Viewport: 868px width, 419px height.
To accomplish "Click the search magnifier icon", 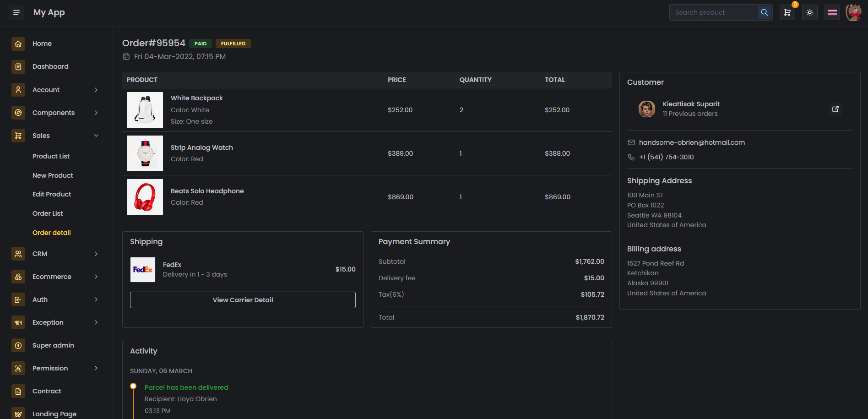I will (x=765, y=12).
